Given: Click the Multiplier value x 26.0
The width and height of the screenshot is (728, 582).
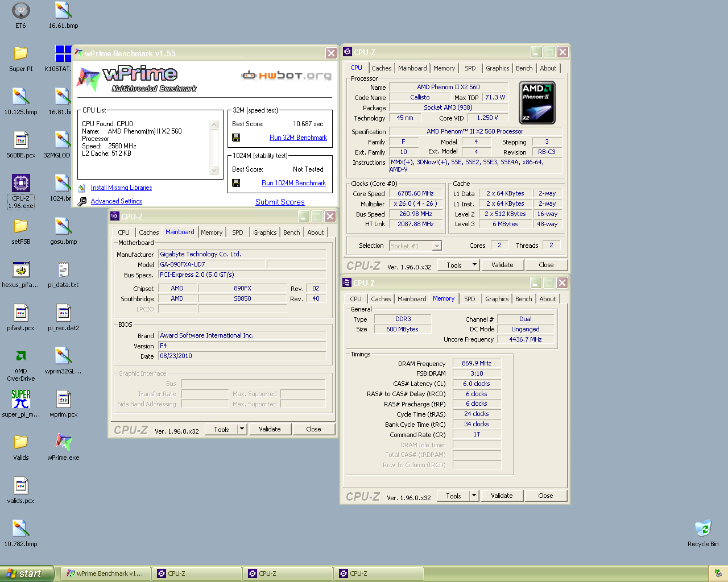Looking at the screenshot, I should coord(416,203).
